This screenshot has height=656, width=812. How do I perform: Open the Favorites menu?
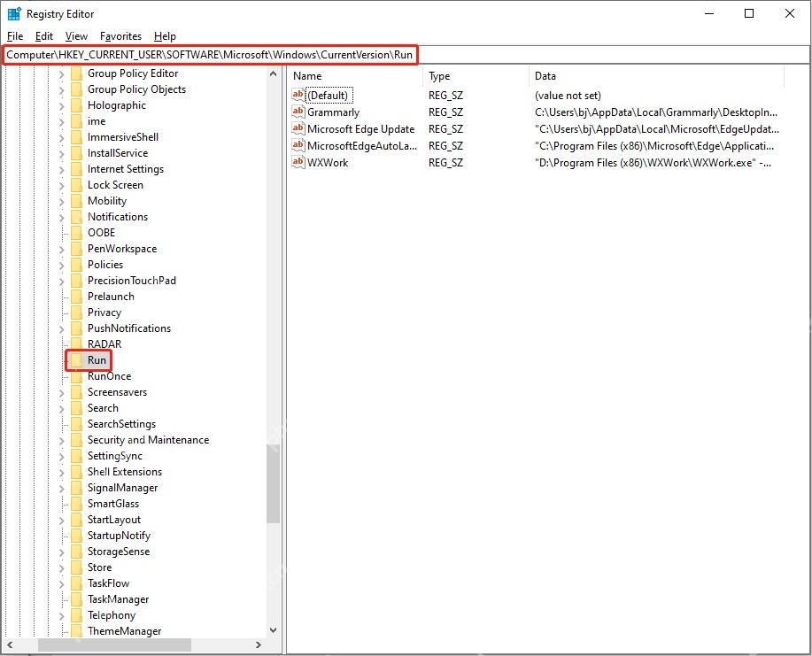coord(120,36)
